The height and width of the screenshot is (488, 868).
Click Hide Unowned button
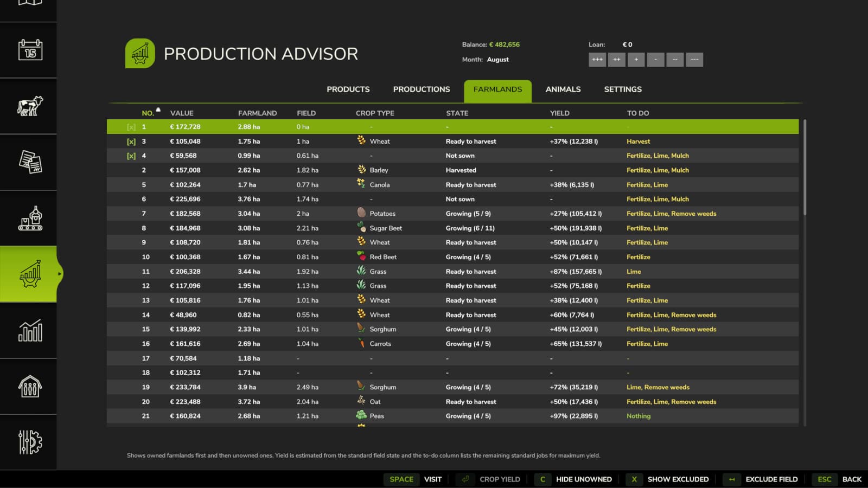(574, 479)
